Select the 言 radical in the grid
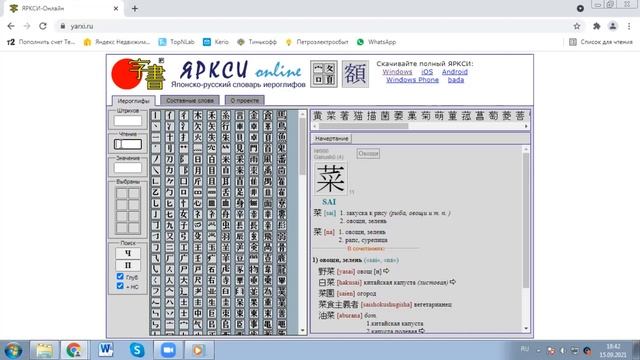The height and width of the screenshot is (360, 640). click(x=240, y=116)
